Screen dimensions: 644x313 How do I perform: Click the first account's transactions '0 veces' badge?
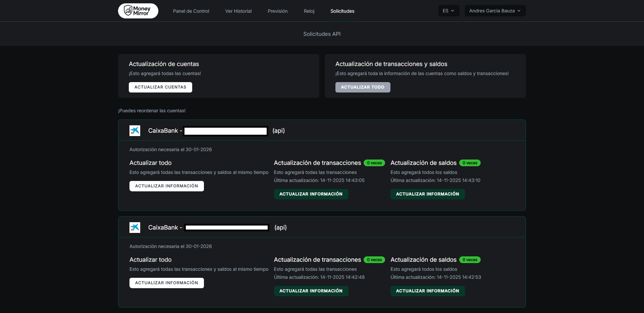tap(374, 163)
